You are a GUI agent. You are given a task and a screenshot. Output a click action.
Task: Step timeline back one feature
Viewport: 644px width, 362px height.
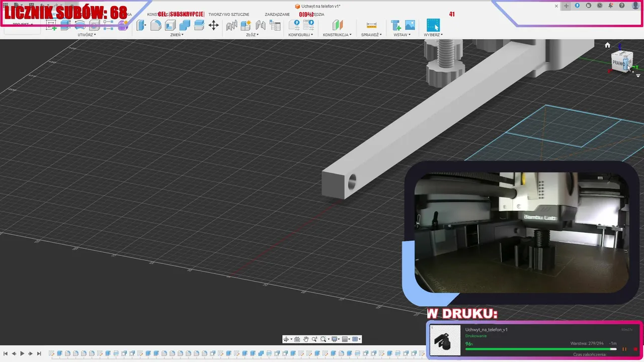[14, 354]
